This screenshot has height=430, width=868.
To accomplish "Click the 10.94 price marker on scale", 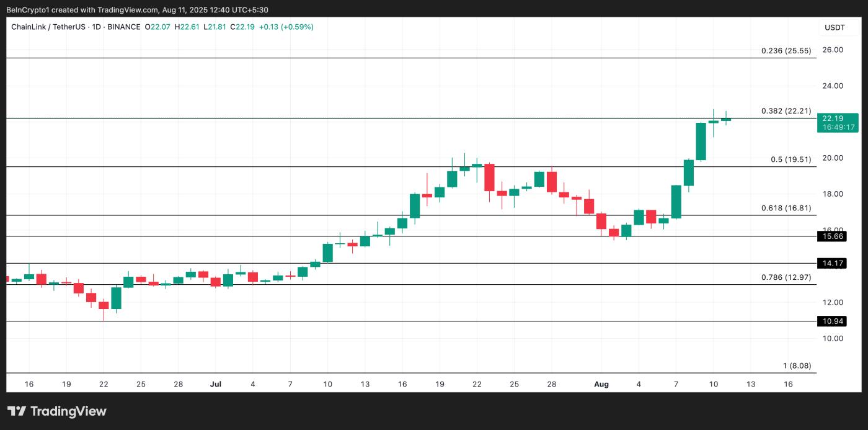I will point(831,321).
